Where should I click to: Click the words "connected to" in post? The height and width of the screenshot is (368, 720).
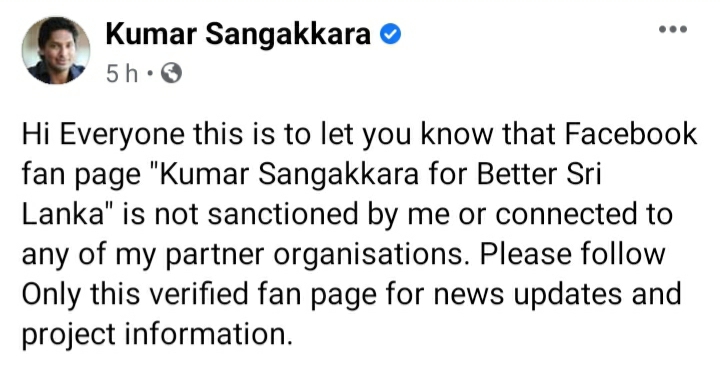click(585, 215)
